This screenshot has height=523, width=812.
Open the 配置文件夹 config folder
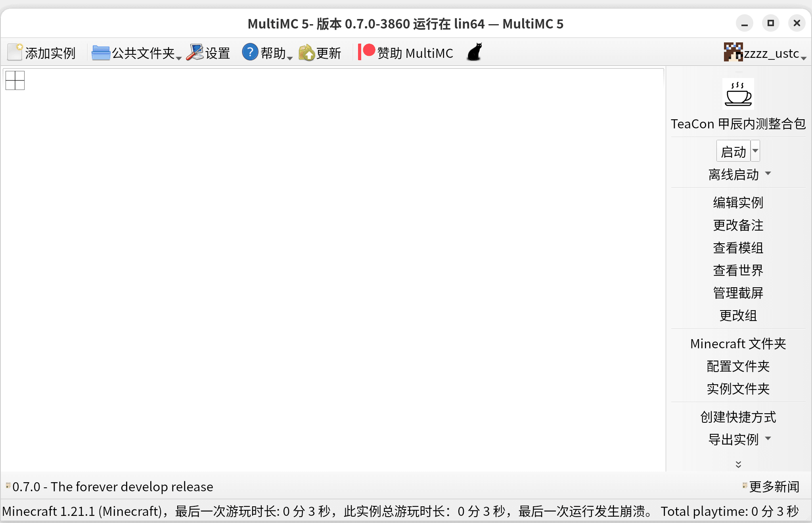pos(738,366)
